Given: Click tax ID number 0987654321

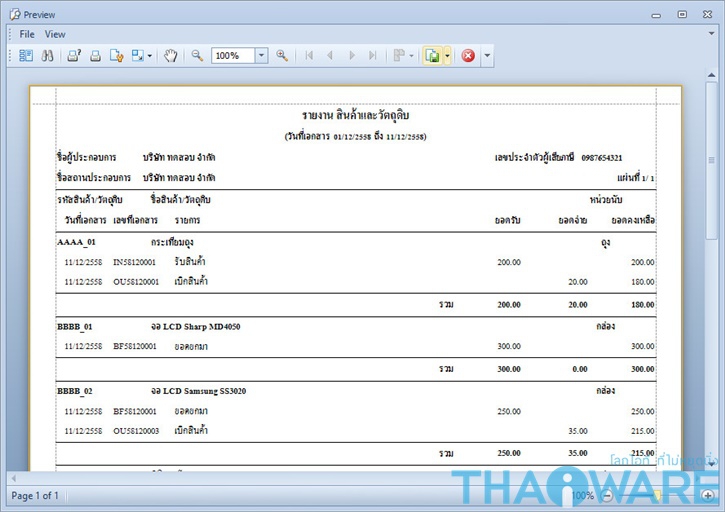Looking at the screenshot, I should tap(602, 158).
